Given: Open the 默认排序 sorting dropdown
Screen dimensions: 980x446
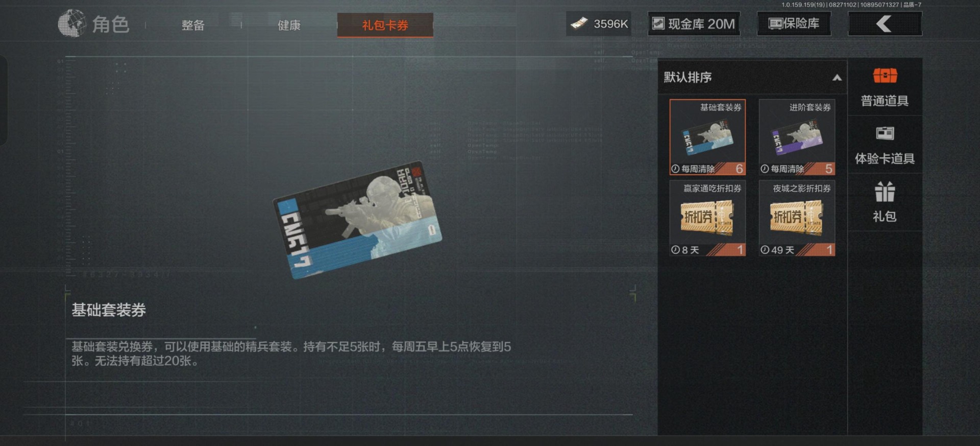Looking at the screenshot, I should [752, 77].
